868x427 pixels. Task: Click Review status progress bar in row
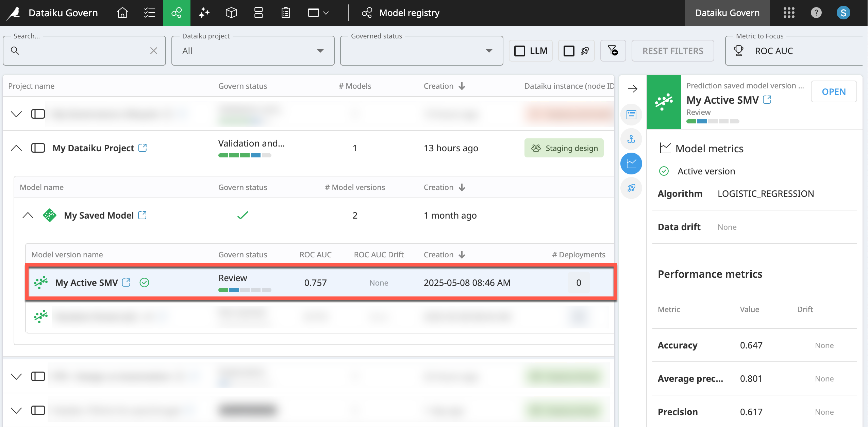coord(245,290)
